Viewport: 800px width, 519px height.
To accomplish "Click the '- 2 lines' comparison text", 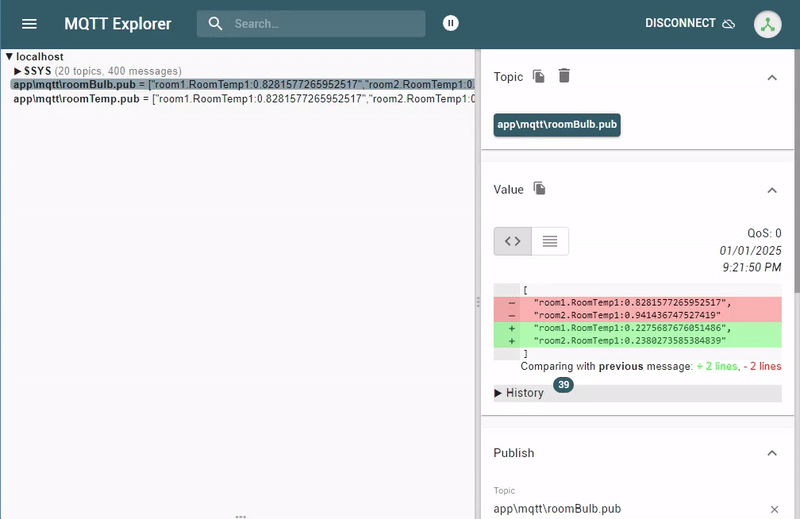I will click(762, 366).
